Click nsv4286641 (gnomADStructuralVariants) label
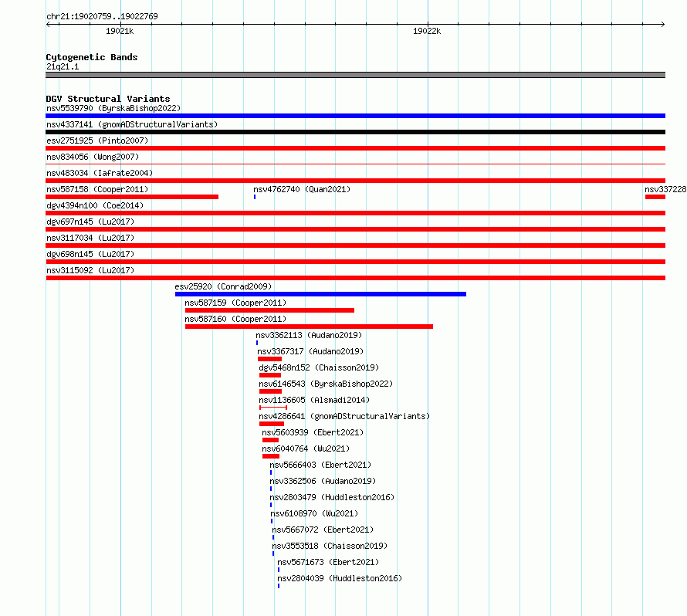687x616 pixels. click(x=344, y=416)
